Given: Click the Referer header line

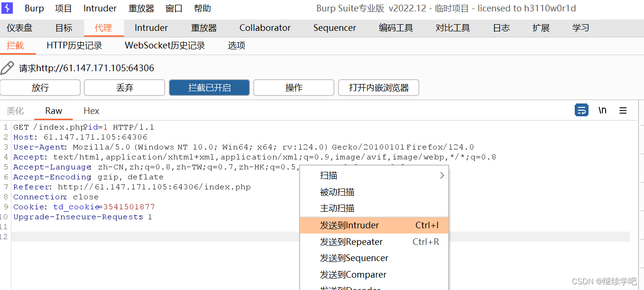Looking at the screenshot, I should 132,187.
